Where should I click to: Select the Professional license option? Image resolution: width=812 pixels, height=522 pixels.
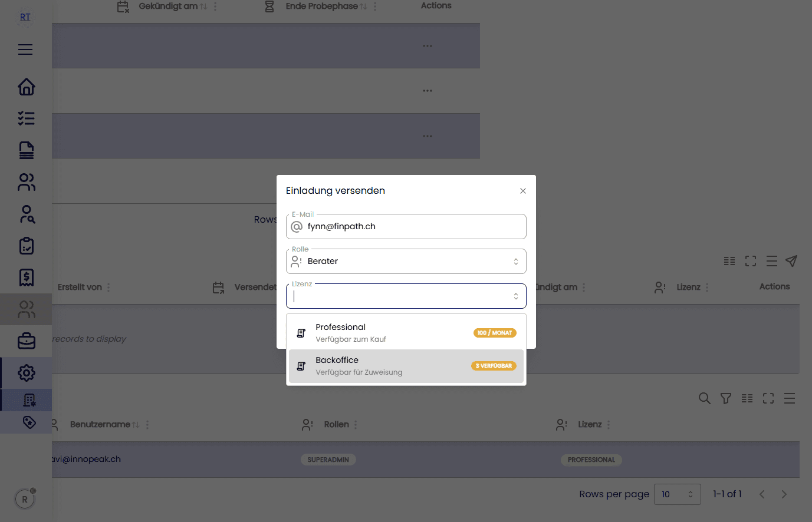[x=406, y=333]
